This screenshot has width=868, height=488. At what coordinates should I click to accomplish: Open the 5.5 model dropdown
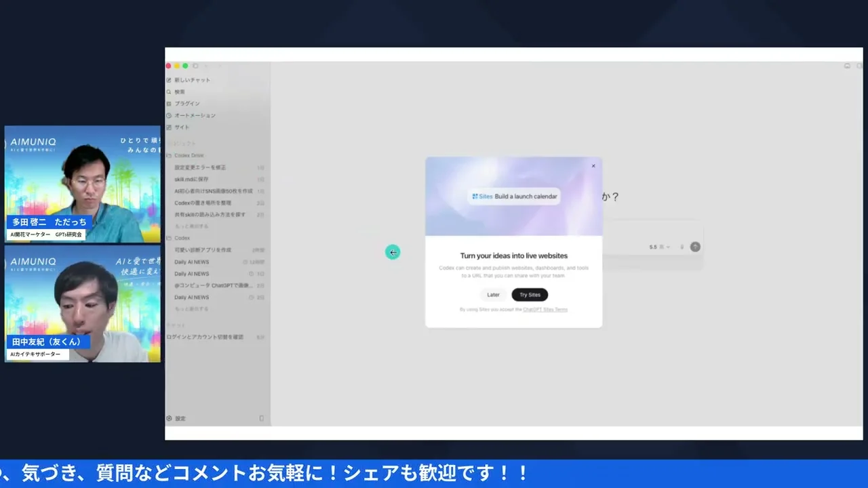coord(659,247)
